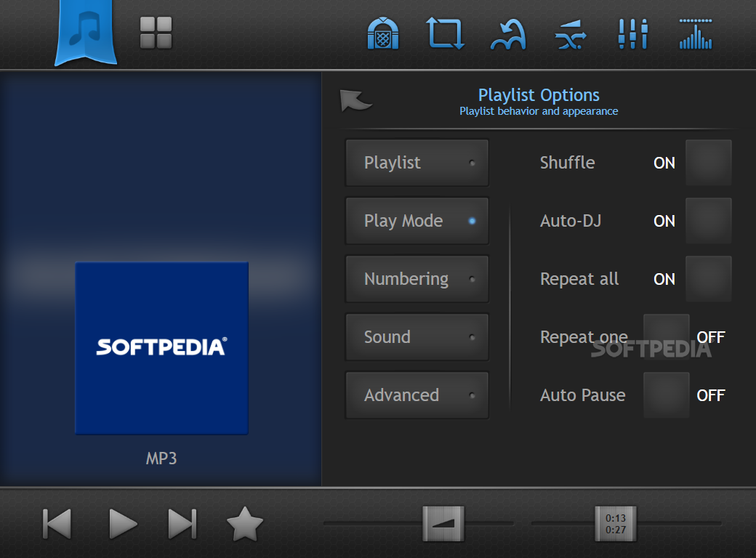The image size is (756, 558).
Task: Open the jukebox icon in top toolbar
Action: (x=383, y=33)
